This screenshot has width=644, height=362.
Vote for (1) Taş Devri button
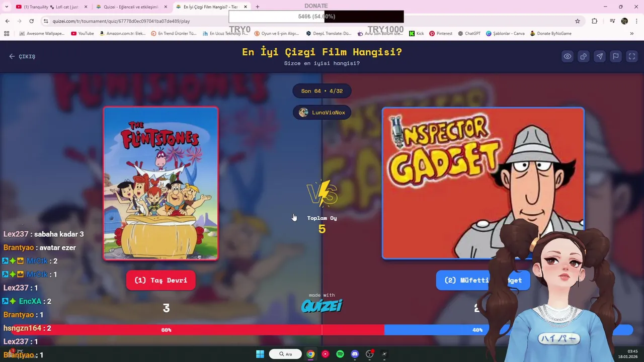[x=161, y=280]
